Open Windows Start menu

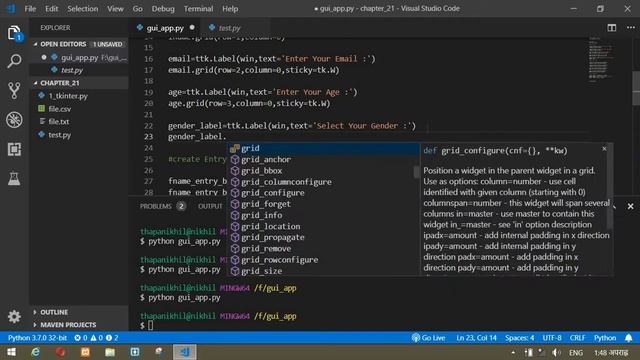pyautogui.click(x=11, y=352)
